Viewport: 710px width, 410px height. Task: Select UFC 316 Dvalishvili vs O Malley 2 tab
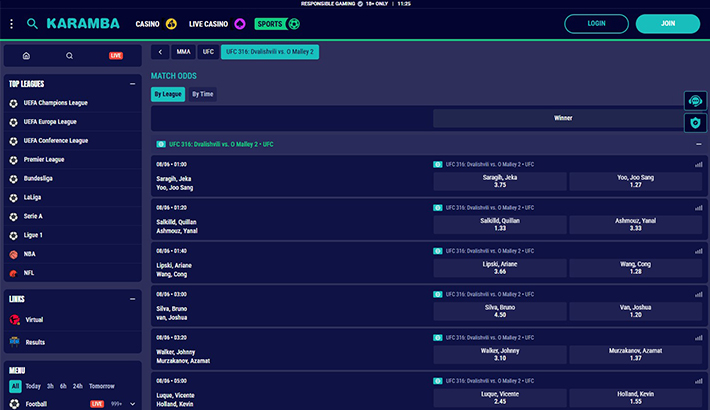[270, 52]
